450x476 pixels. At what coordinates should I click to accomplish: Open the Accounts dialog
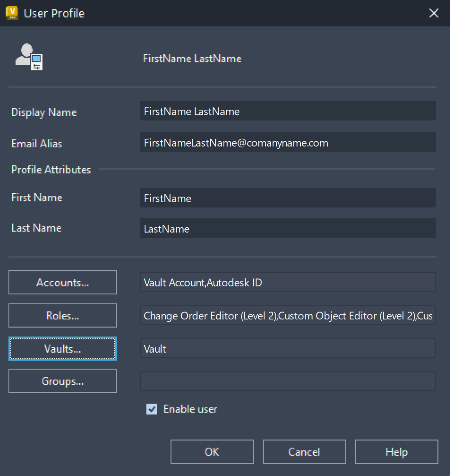(x=62, y=282)
